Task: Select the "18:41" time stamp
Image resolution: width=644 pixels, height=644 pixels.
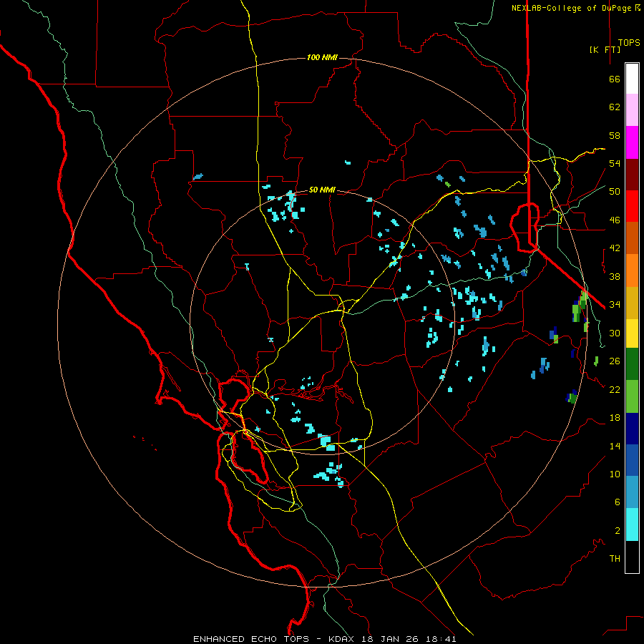Action: pos(440,639)
